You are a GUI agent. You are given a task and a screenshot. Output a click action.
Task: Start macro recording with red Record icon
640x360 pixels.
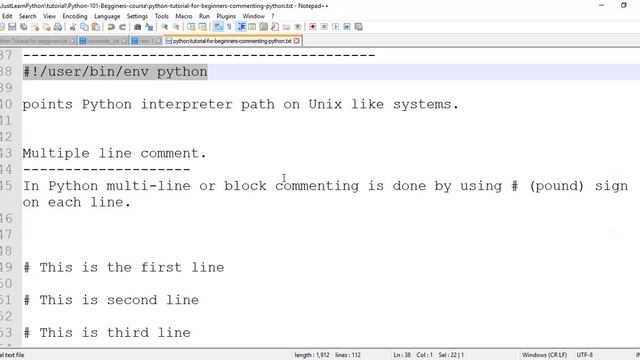coord(313,27)
